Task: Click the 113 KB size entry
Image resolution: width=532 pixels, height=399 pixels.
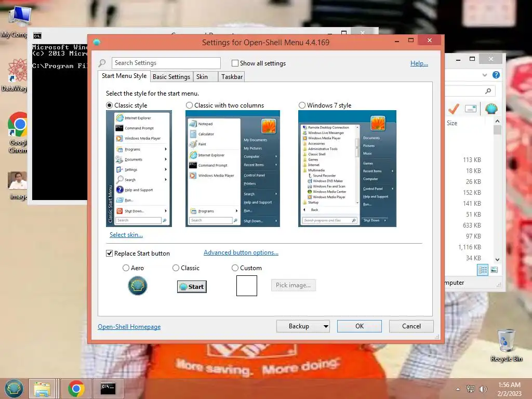Action: pyautogui.click(x=472, y=160)
